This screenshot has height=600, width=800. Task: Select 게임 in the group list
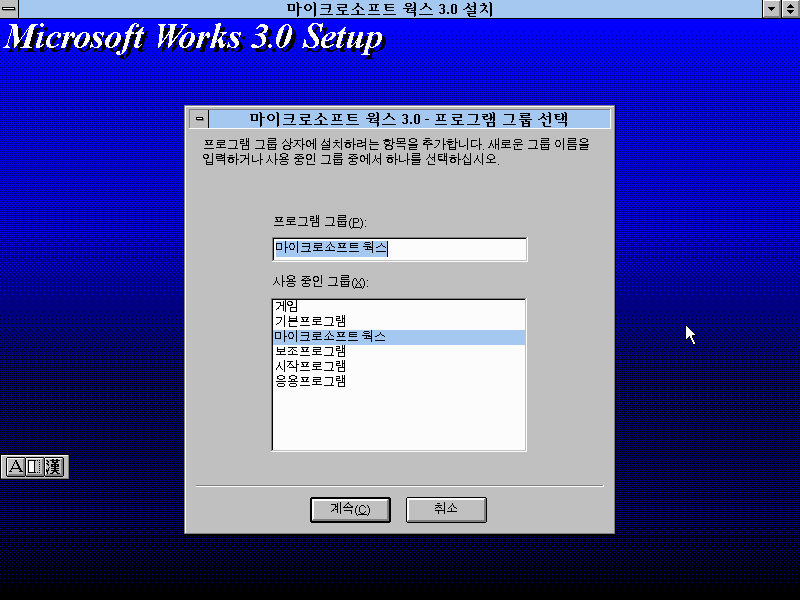pyautogui.click(x=398, y=306)
